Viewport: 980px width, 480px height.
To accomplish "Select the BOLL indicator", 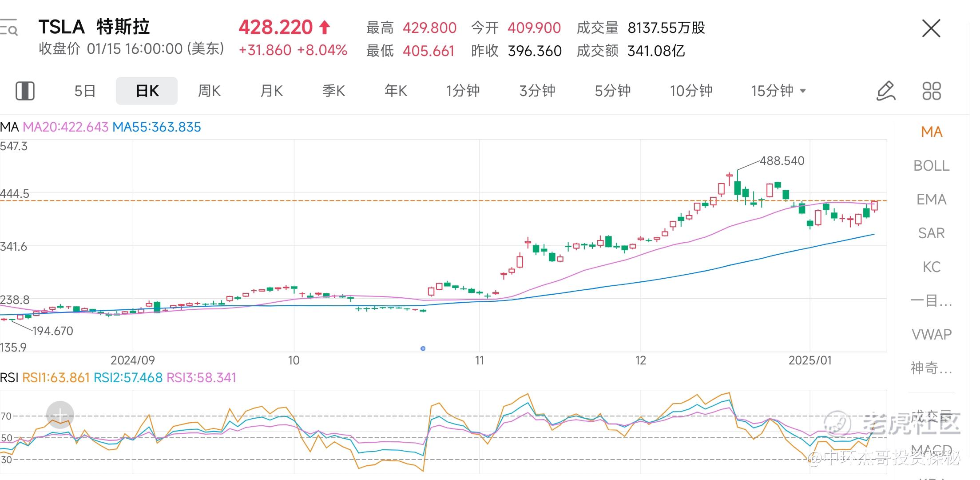I will (x=932, y=165).
